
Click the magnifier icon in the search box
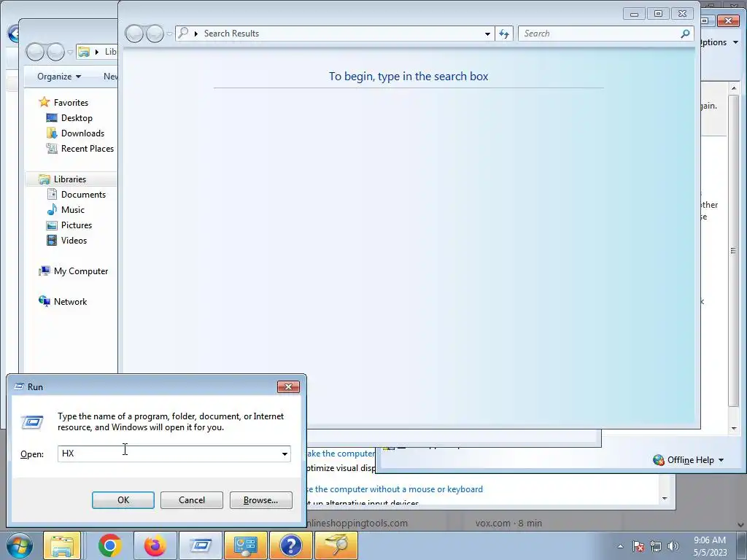tap(685, 34)
